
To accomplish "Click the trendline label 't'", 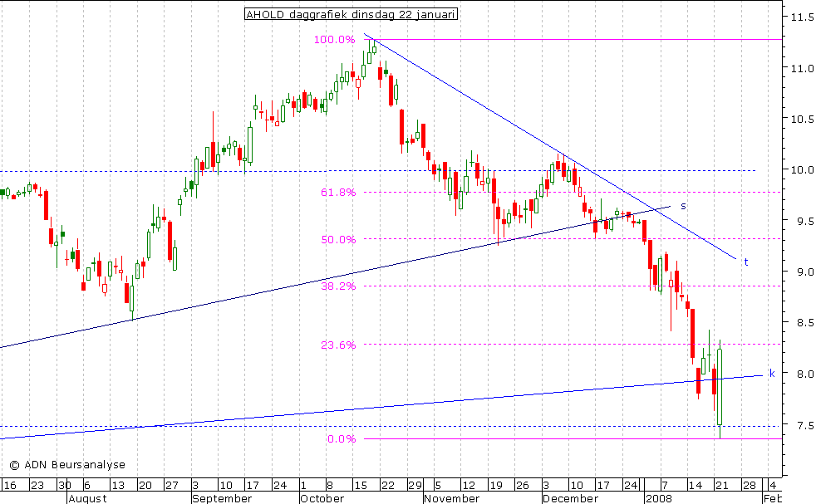I will pos(745,262).
